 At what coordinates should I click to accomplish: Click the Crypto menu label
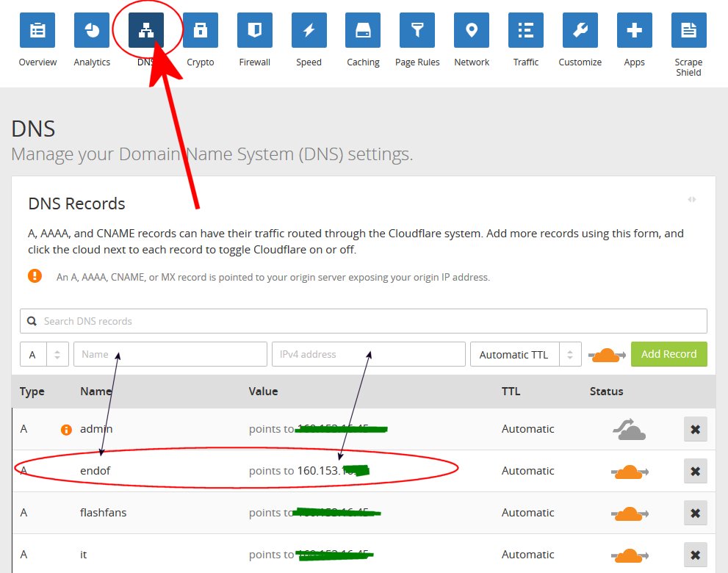coord(200,62)
